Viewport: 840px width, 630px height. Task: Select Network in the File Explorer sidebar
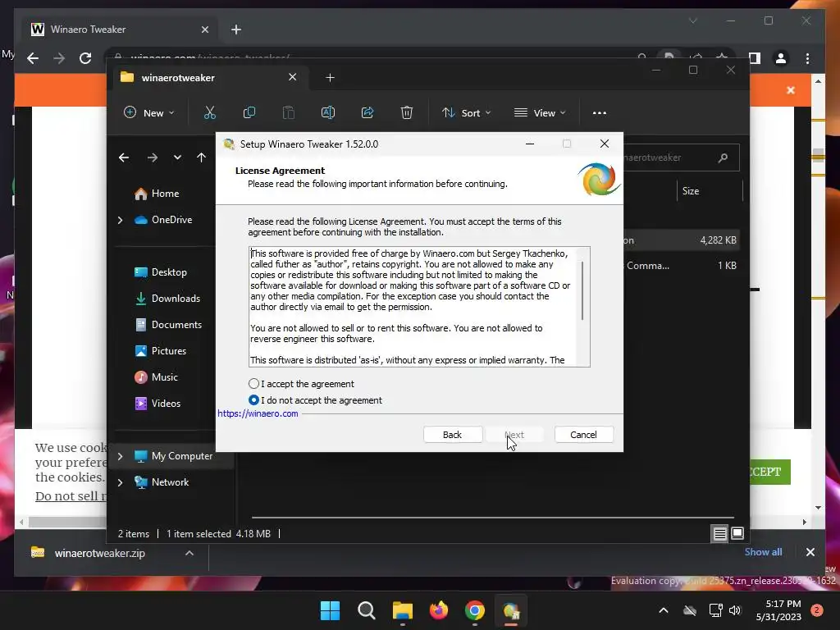tap(162, 482)
